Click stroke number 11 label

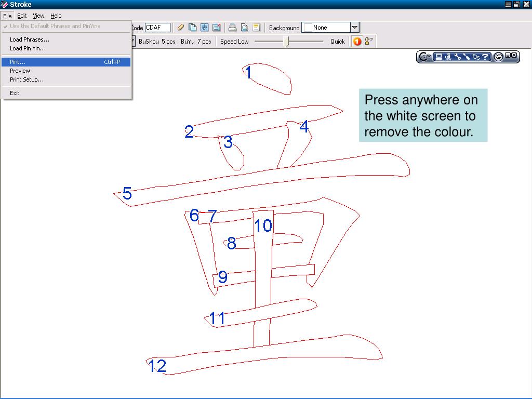click(217, 318)
